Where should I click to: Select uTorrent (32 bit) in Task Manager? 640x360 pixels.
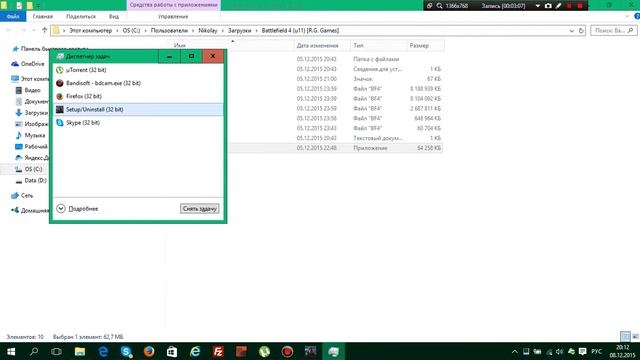[138, 70]
